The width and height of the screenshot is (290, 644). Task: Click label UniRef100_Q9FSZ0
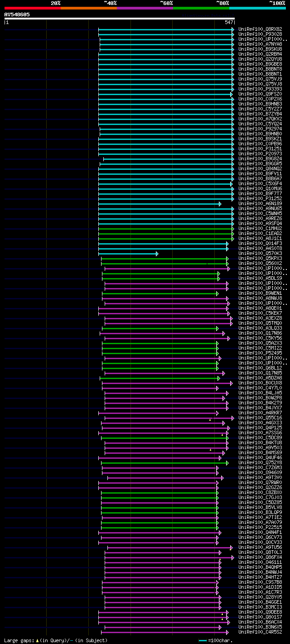pyautogui.click(x=260, y=94)
